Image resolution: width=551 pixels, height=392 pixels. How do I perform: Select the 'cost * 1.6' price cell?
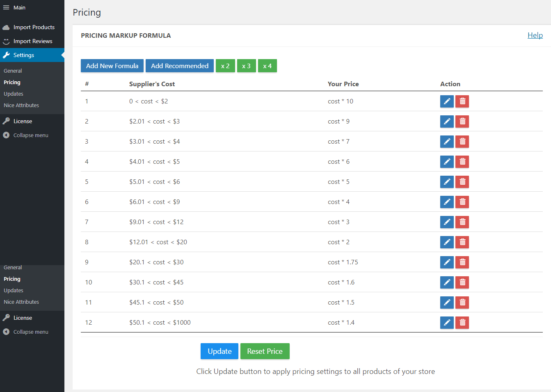tap(341, 282)
